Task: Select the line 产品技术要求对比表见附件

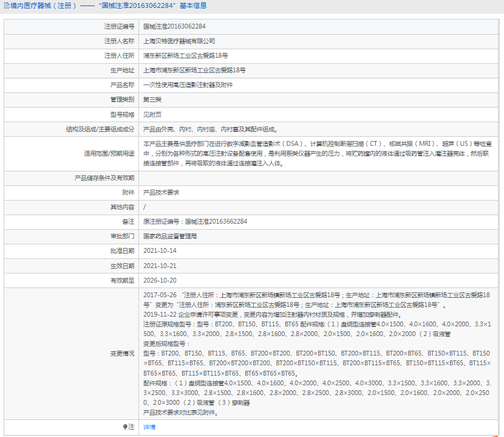Action: [x=181, y=412]
